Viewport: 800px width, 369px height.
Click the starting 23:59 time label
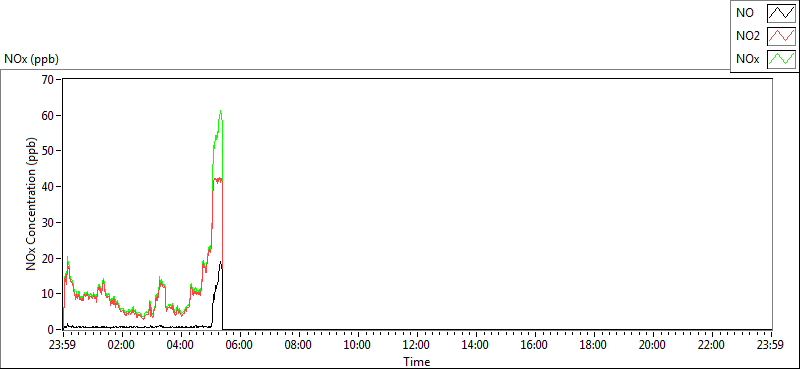click(x=62, y=344)
